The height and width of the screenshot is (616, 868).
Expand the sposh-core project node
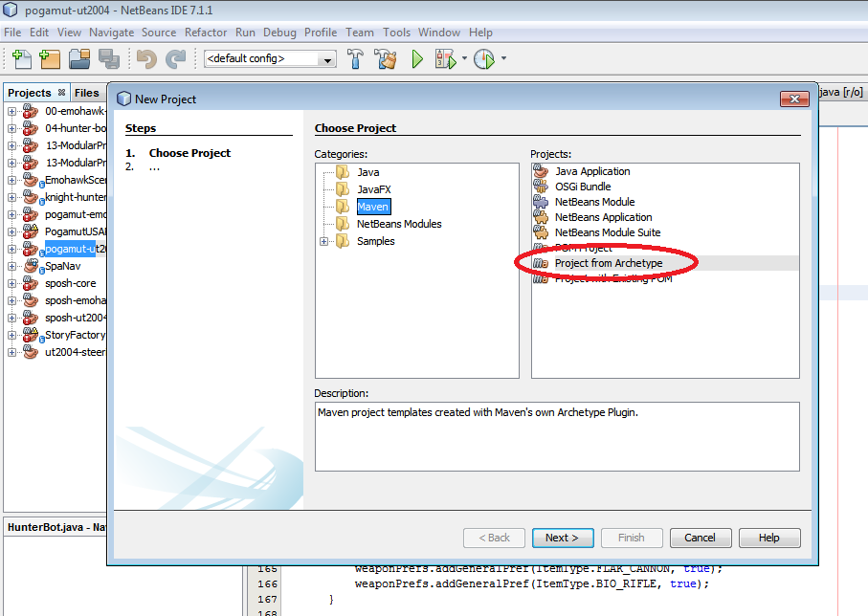pyautogui.click(x=11, y=283)
